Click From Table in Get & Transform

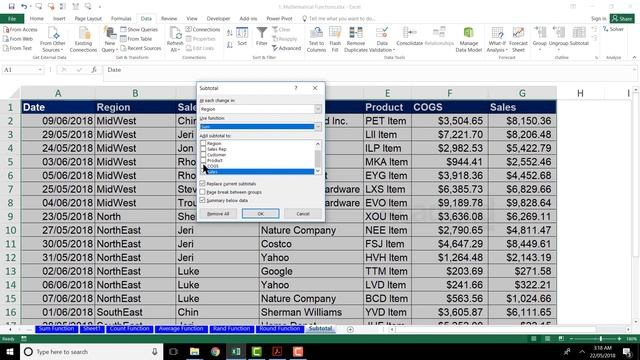coord(136,39)
